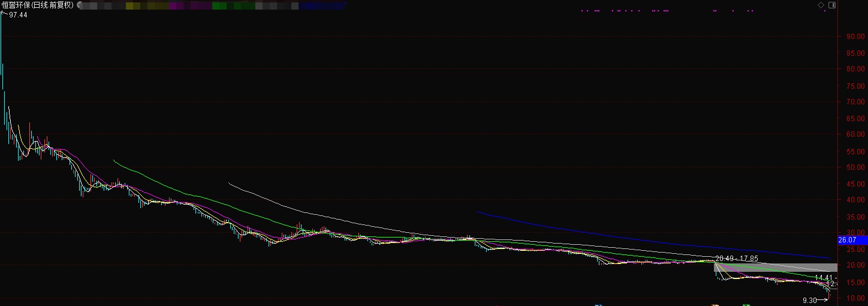Viewport: 868px width, 306px height.
Task: Click the 65.00 axis label
Action: pos(855,118)
